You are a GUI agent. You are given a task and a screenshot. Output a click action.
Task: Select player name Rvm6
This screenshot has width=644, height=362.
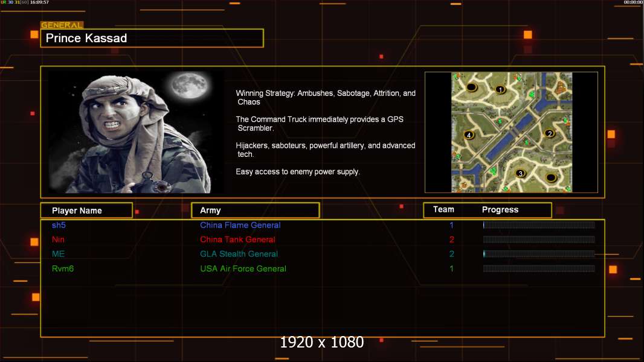point(63,268)
